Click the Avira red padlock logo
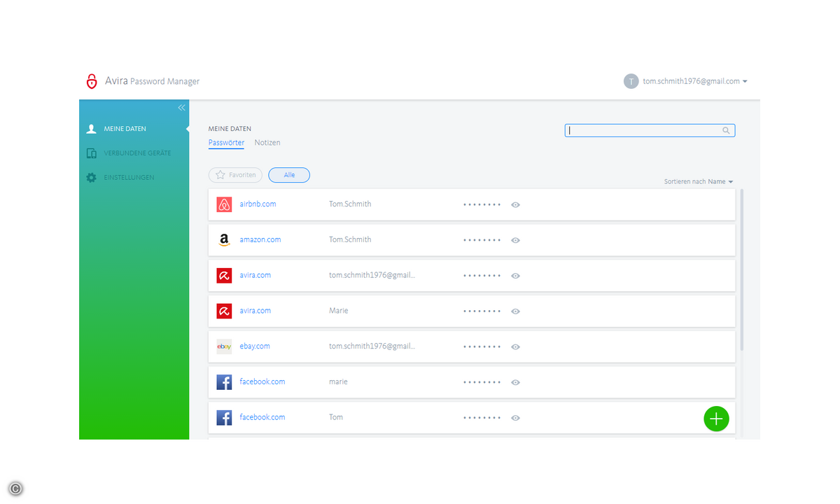Screen dimensions: 840x504 [92, 81]
